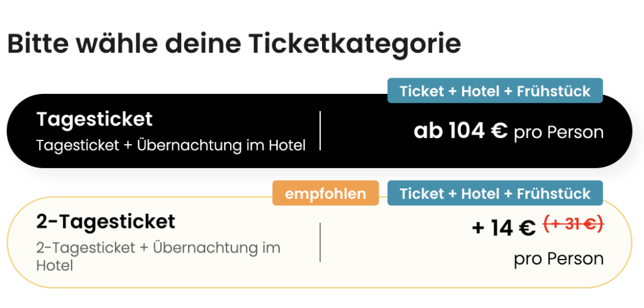Click the 'ab 104 €' price
644x308 pixels.
(x=460, y=132)
